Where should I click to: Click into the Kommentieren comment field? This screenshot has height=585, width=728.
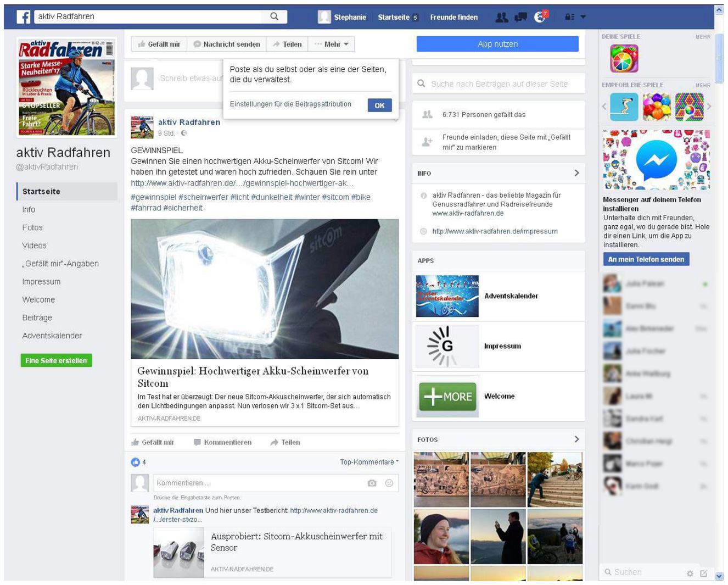point(258,483)
